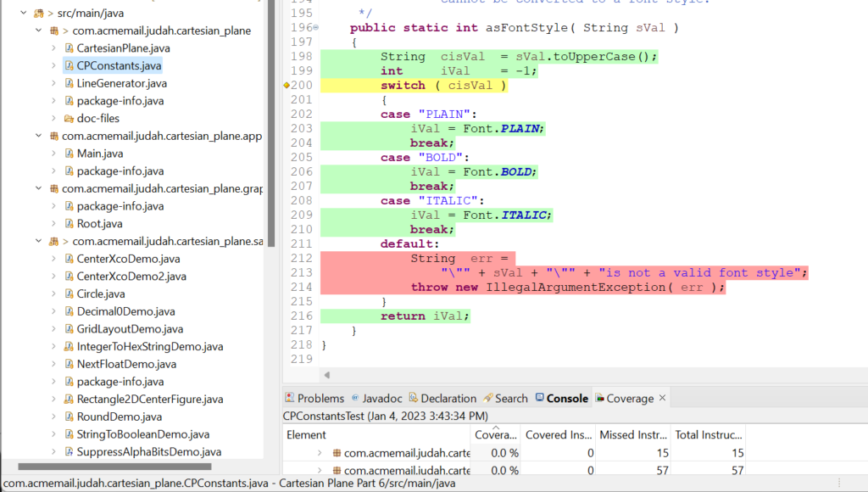868x492 pixels.
Task: Click the Declaration view icon
Action: tap(414, 398)
